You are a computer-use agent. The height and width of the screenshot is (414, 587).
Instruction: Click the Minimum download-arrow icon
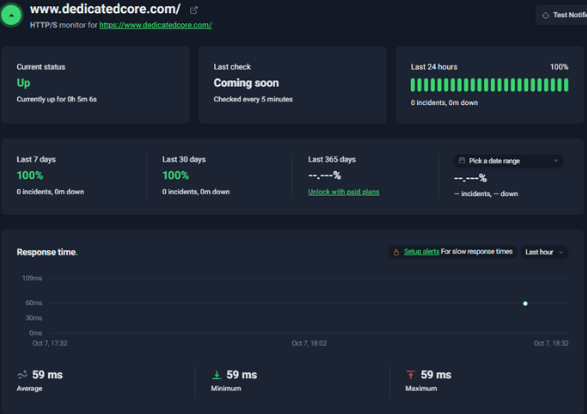[217, 375]
